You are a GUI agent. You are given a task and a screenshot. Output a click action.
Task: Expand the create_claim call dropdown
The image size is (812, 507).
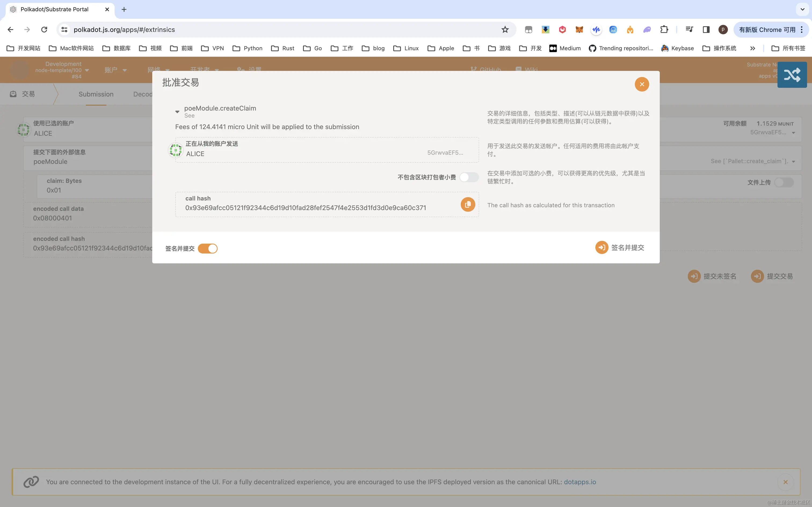793,161
